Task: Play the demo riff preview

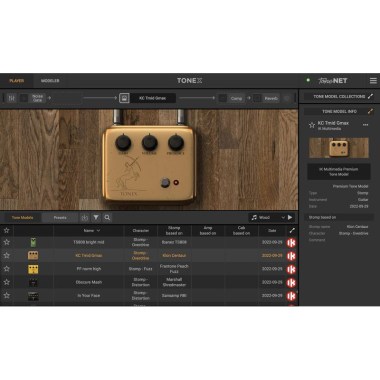Action: [290, 218]
